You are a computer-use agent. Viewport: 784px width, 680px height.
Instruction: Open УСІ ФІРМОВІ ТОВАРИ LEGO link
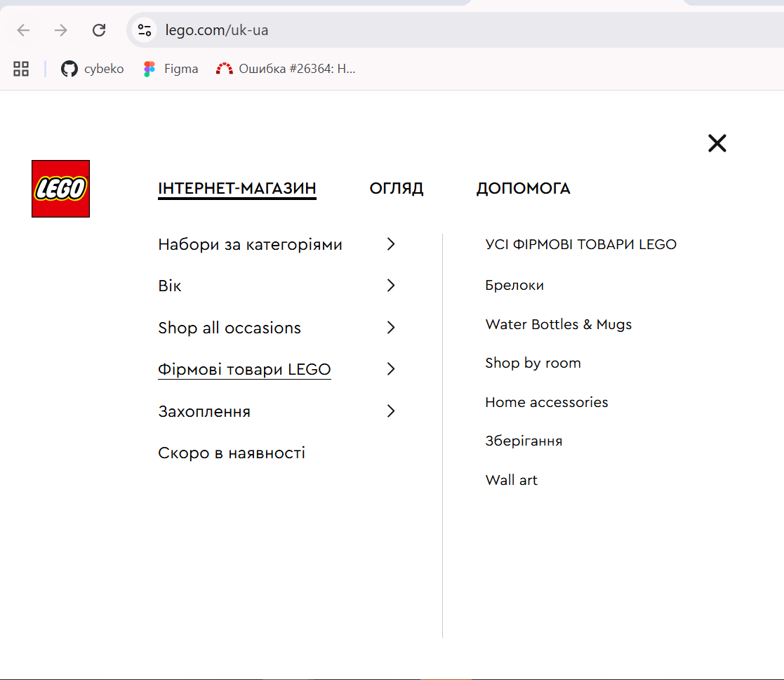pos(580,244)
